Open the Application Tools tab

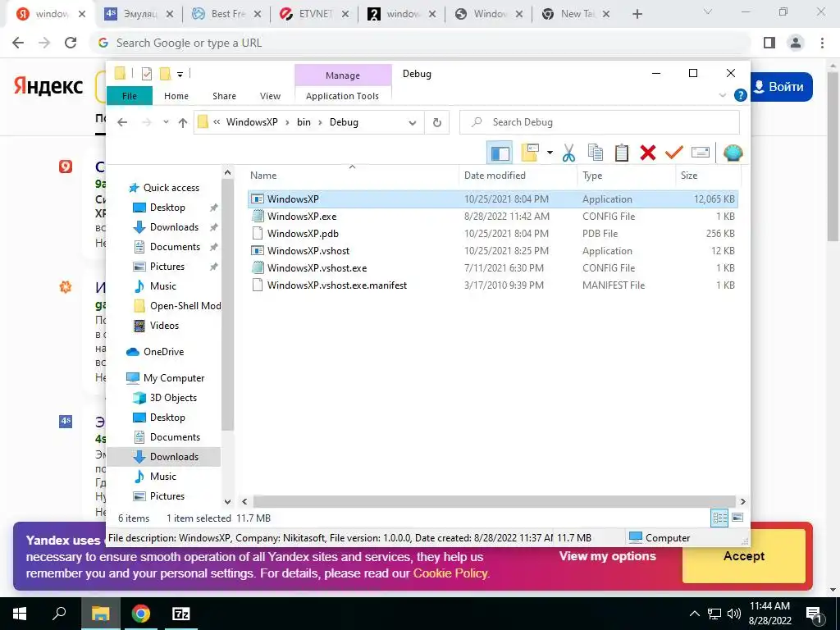(x=342, y=96)
